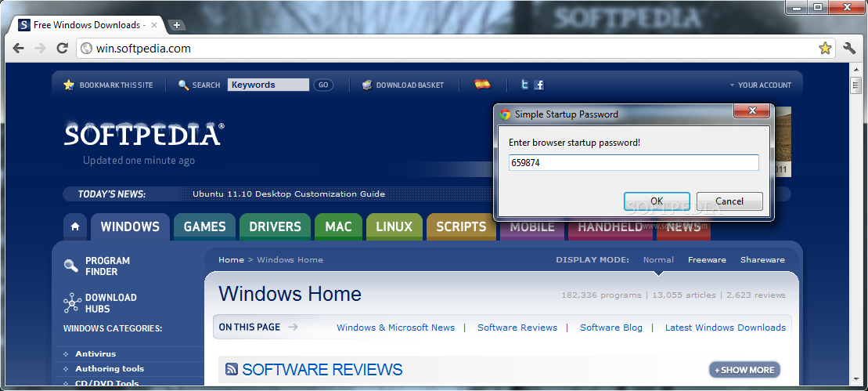Click the browser forward arrow
Viewport: 868px width, 391px height.
40,48
